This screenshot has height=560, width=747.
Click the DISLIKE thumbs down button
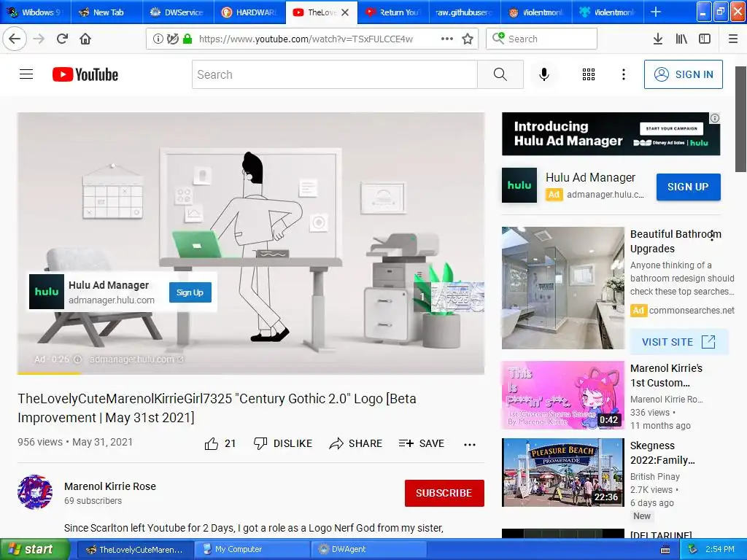tap(283, 443)
